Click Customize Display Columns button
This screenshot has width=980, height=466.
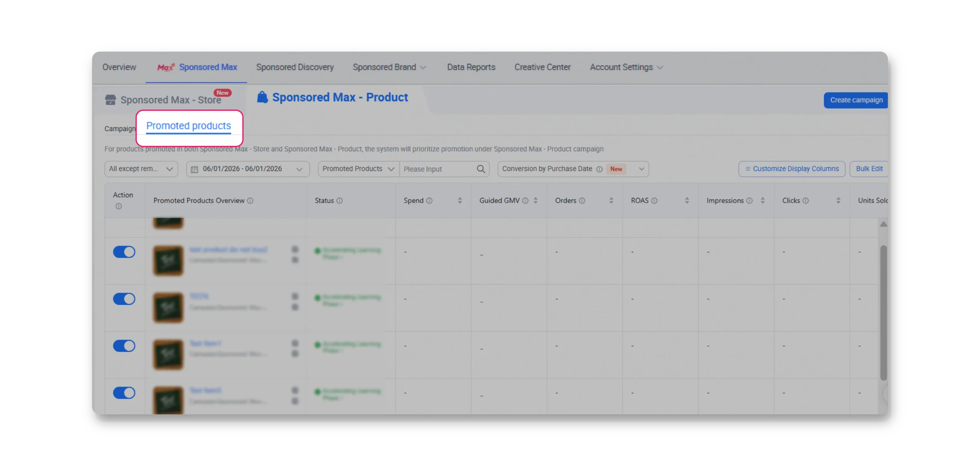(792, 169)
